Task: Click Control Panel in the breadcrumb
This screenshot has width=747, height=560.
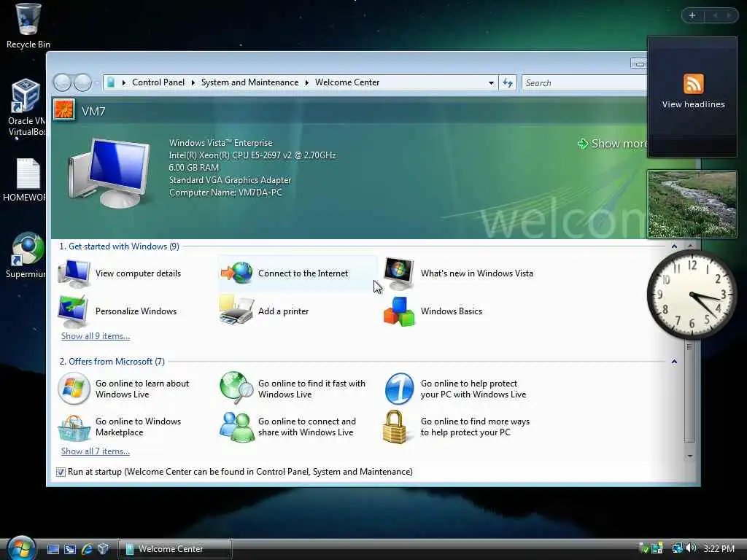Action: 158,82
